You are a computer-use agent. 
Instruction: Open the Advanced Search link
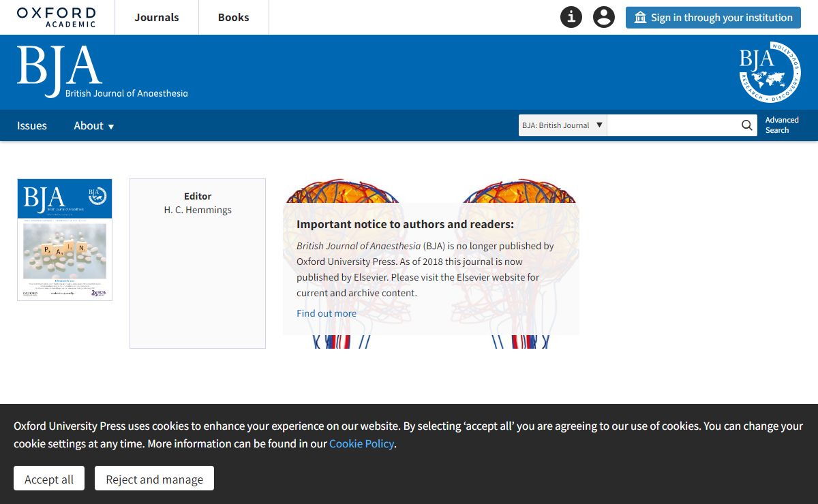782,125
